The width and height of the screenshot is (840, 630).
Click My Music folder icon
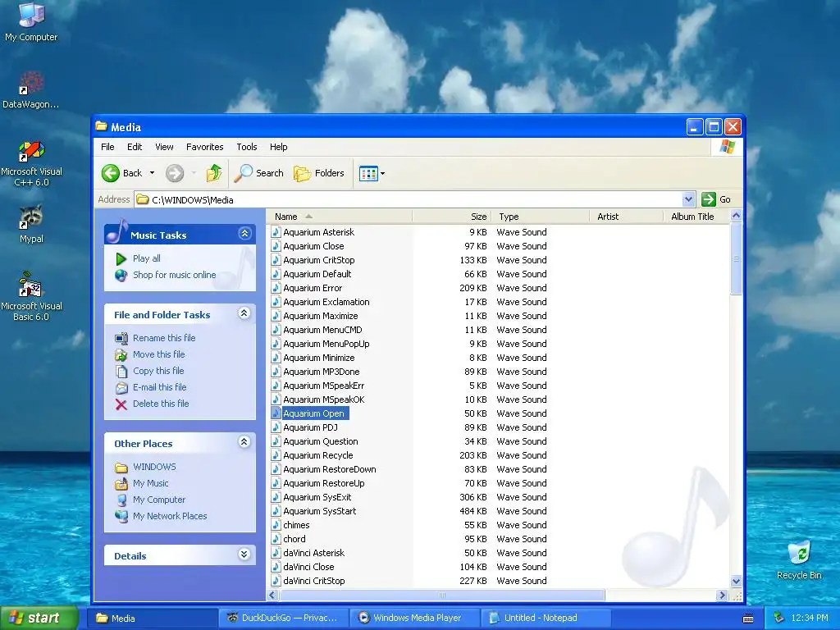click(x=121, y=484)
